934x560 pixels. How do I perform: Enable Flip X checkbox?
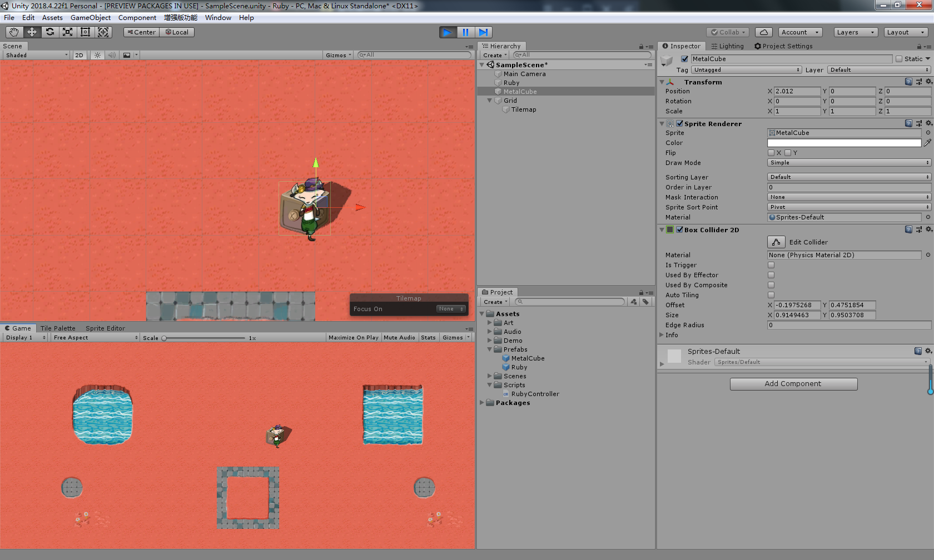click(771, 153)
